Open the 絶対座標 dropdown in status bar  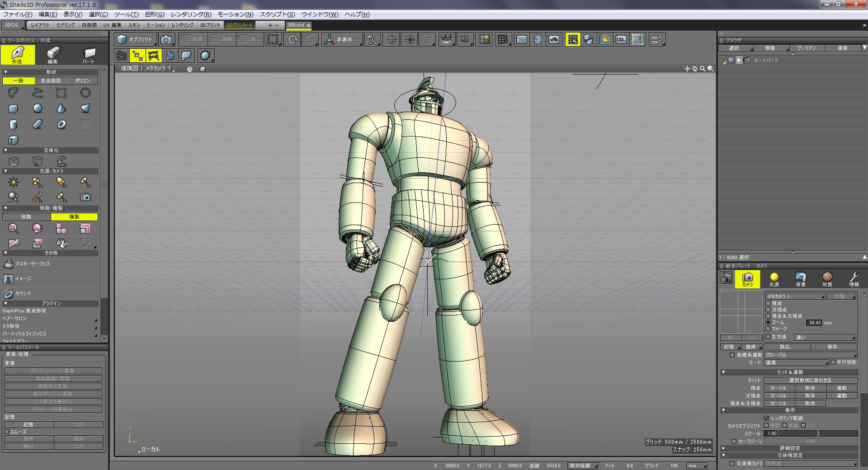(583, 465)
